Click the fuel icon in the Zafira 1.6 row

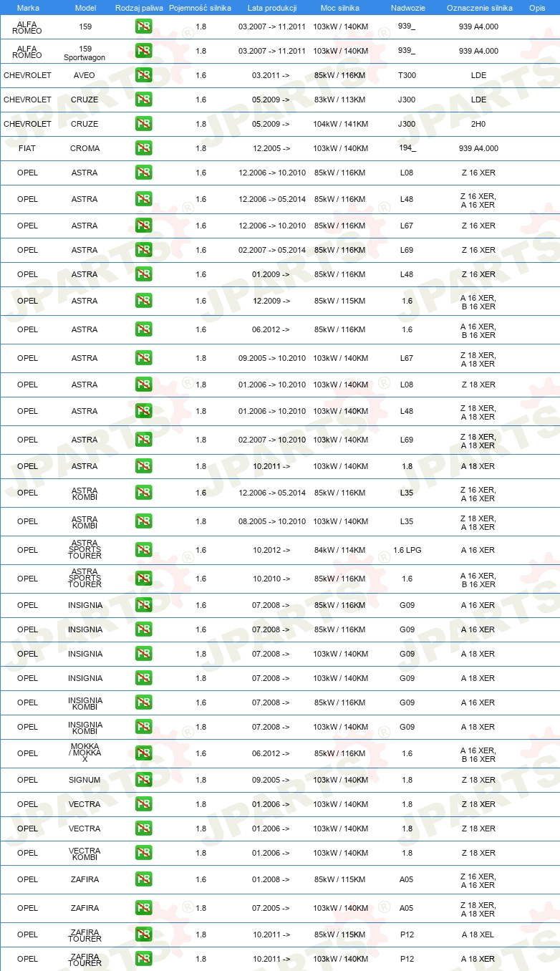[144, 879]
